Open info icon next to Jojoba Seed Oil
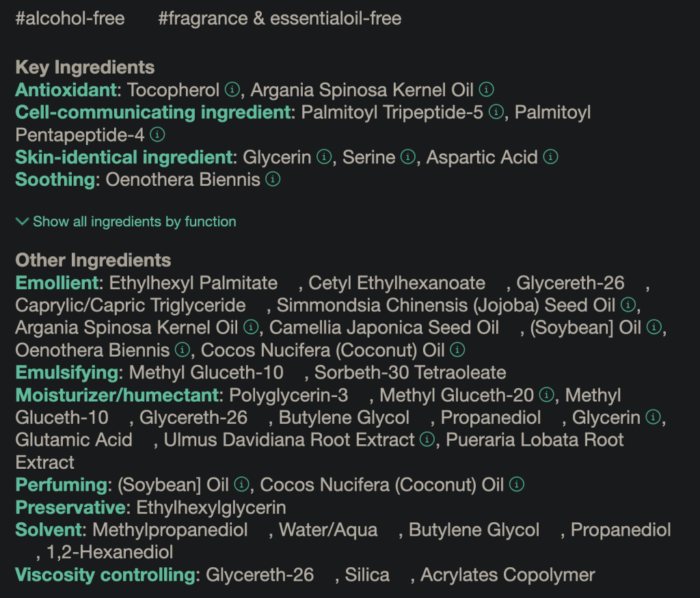 (x=629, y=305)
